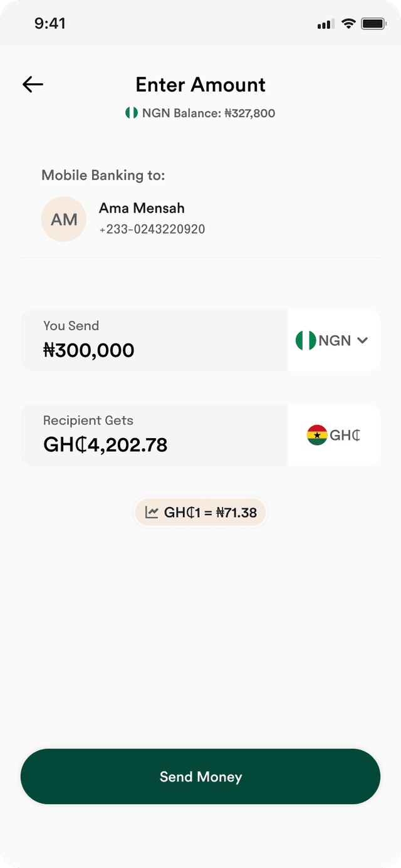Tap the Nigerian flag next to NGN Balance
Image resolution: width=401 pixels, height=868 pixels.
click(x=131, y=113)
